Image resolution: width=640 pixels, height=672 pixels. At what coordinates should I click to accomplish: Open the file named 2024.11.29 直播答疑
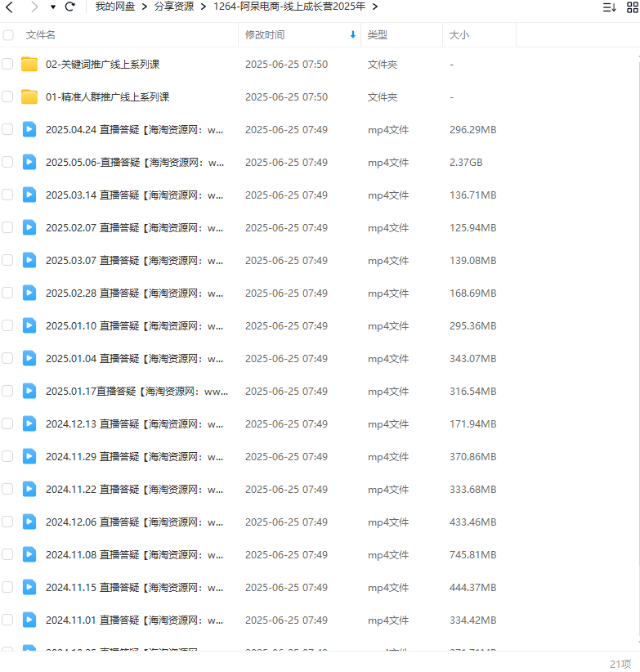[x=135, y=457]
